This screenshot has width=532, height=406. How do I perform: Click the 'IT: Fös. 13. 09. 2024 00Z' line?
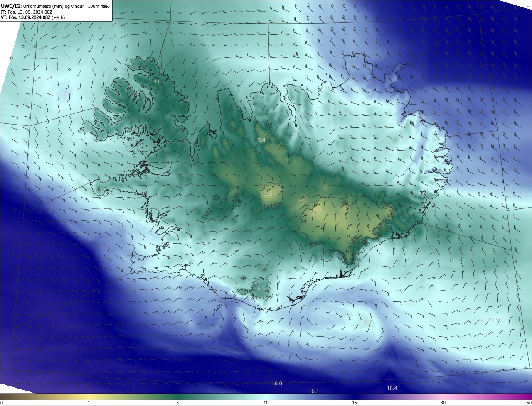pyautogui.click(x=27, y=12)
